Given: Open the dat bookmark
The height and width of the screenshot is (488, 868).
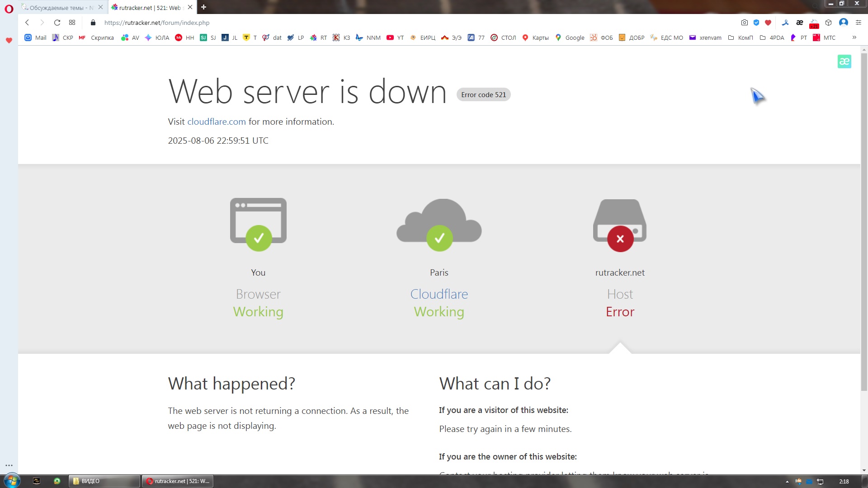Looking at the screenshot, I should (272, 38).
